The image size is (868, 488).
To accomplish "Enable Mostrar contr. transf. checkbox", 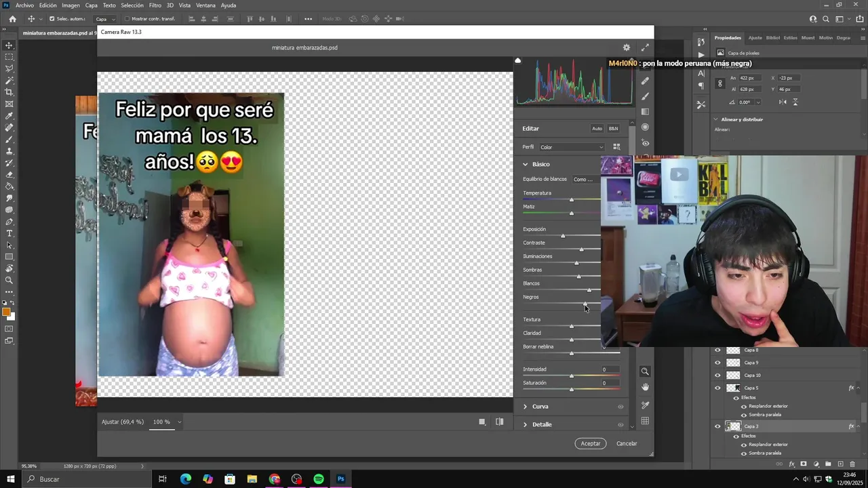I will (127, 19).
